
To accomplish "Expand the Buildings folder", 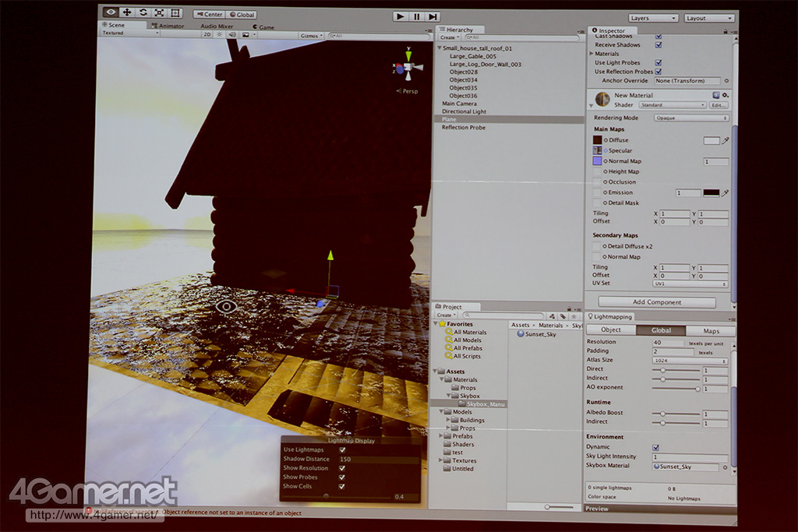I will pyautogui.click(x=448, y=420).
